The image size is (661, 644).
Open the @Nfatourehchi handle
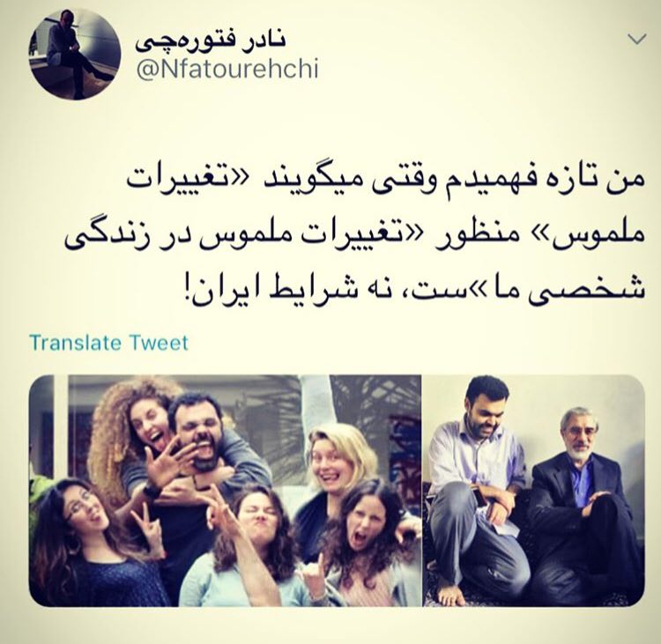pos(227,70)
